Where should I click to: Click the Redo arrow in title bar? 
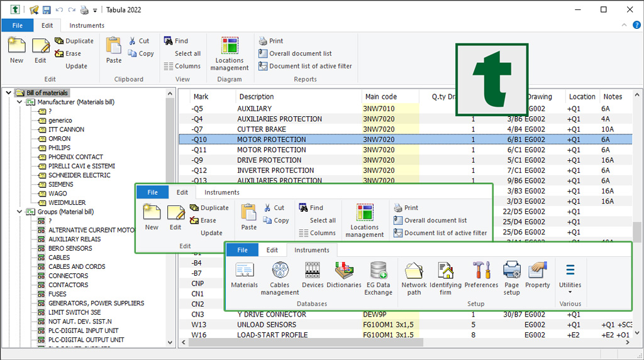tap(72, 10)
